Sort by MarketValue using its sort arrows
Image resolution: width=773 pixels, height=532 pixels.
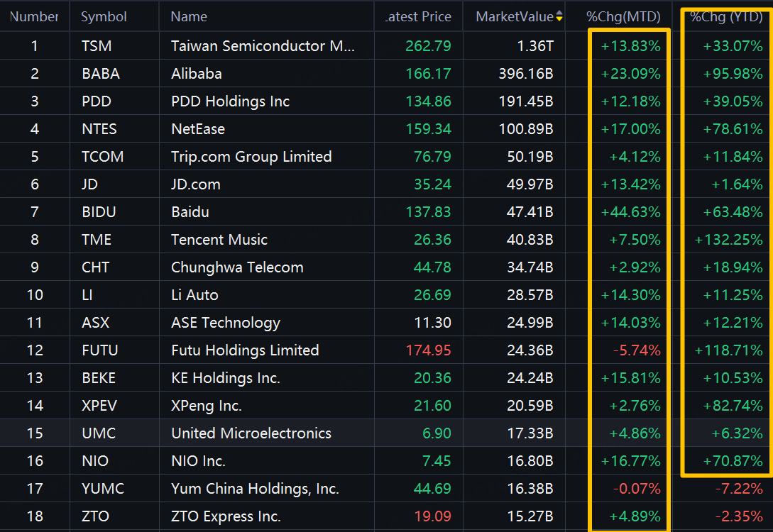point(559,17)
